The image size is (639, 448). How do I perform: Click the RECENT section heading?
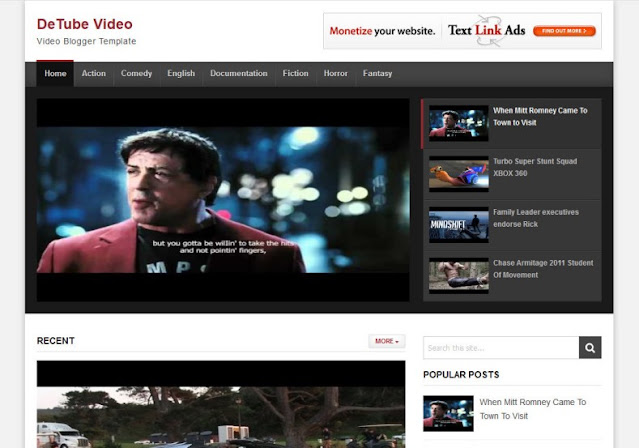56,341
